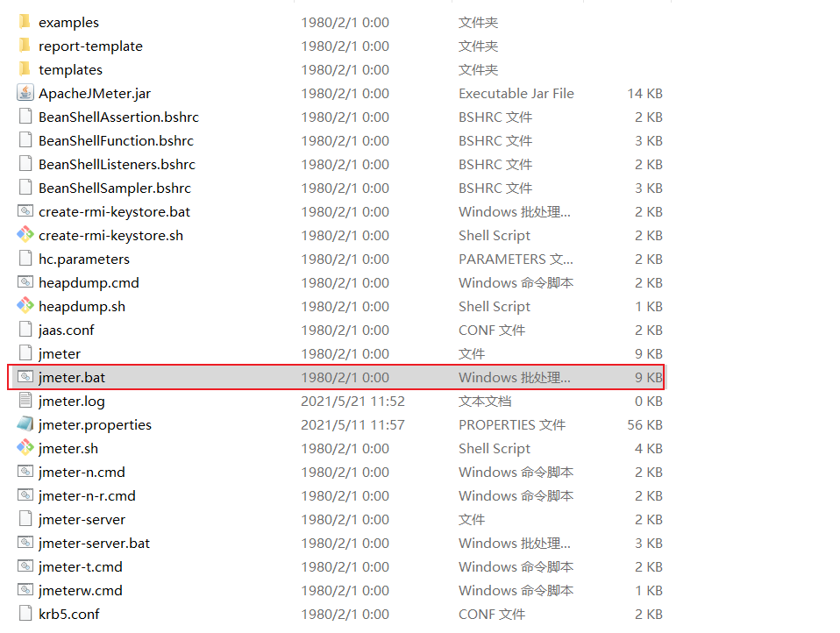Viewport: 840px width, 633px height.
Task: Click the examples folder icon
Action: point(25,22)
